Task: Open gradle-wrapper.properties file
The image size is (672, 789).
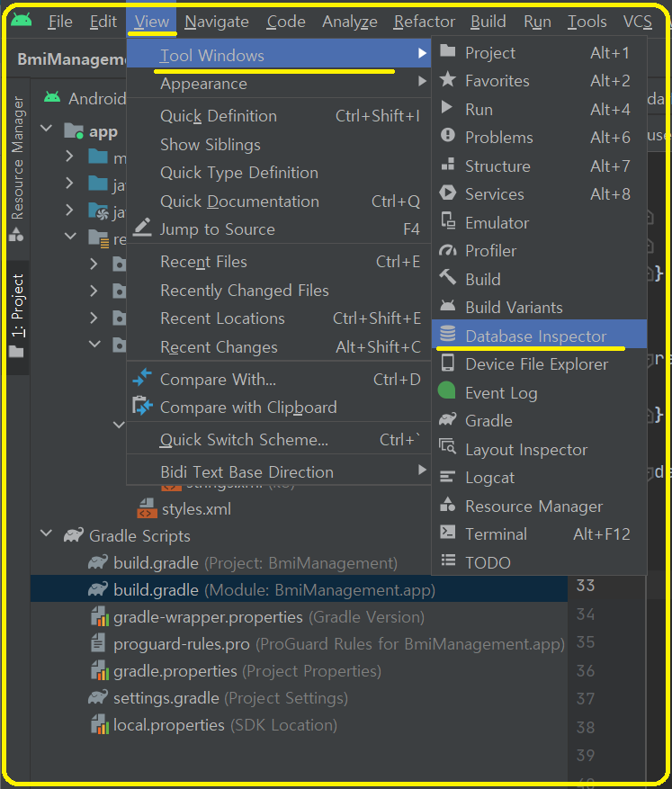Action: tap(207, 617)
